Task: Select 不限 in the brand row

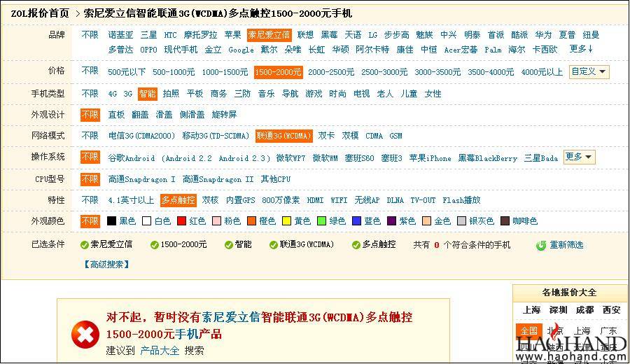Action: 90,35
